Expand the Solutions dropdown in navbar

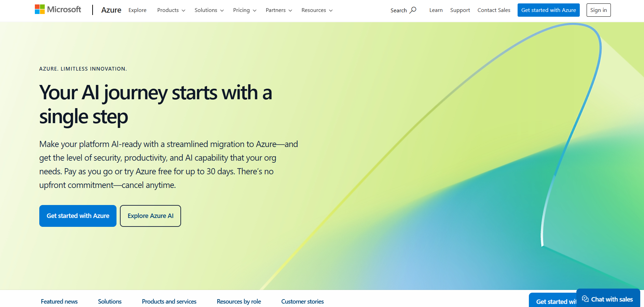coord(209,10)
